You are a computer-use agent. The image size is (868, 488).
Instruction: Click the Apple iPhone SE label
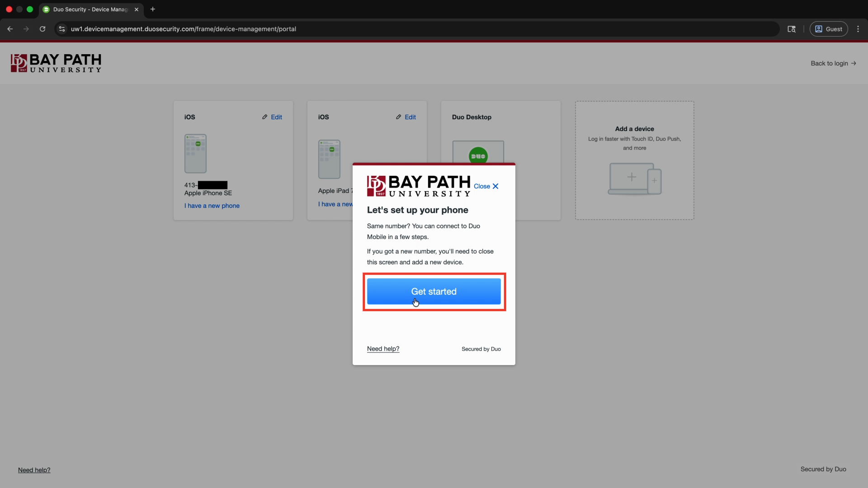tap(208, 193)
